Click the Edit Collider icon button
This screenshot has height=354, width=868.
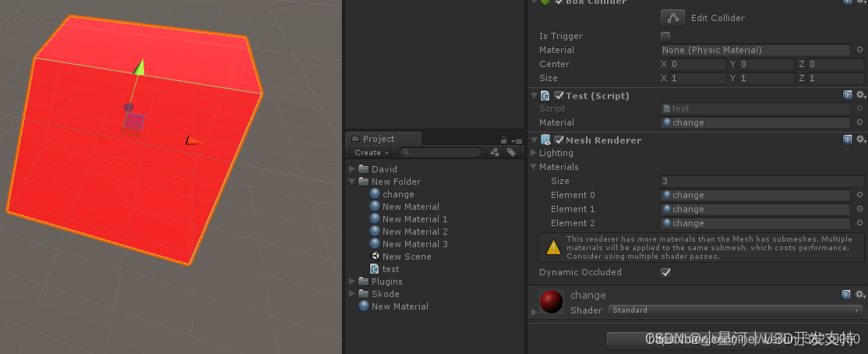point(672,18)
